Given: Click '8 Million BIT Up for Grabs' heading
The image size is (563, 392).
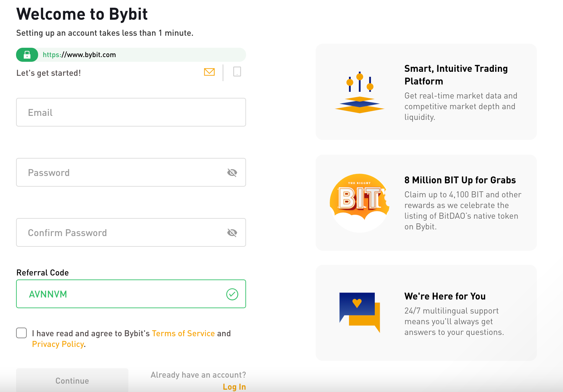Looking at the screenshot, I should pyautogui.click(x=460, y=180).
